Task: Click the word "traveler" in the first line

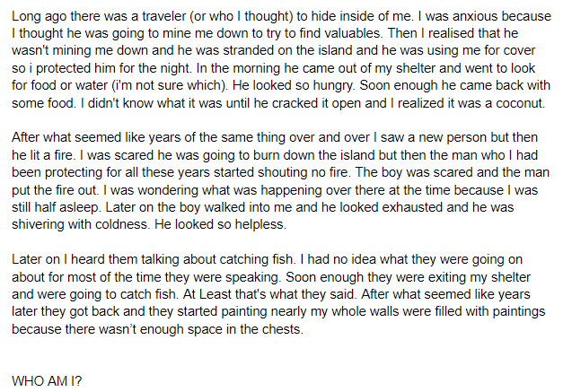Action: click(182, 15)
